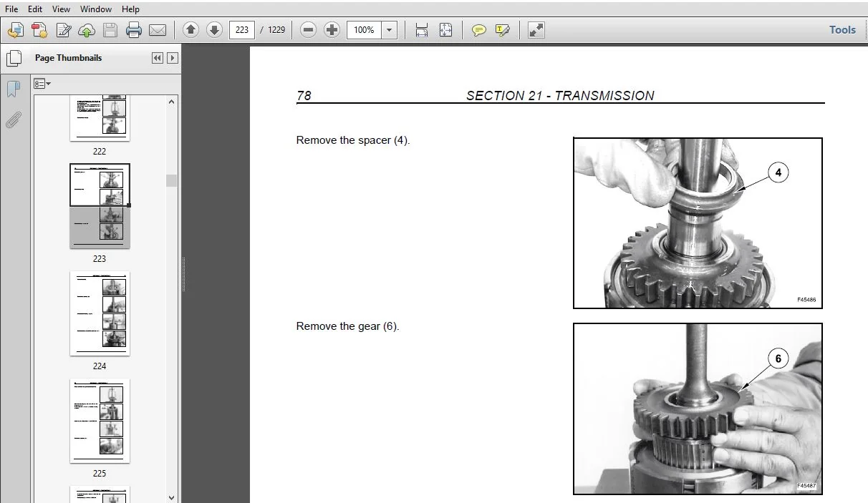Click the total pages text '1229'
This screenshot has width=868, height=503.
[276, 30]
